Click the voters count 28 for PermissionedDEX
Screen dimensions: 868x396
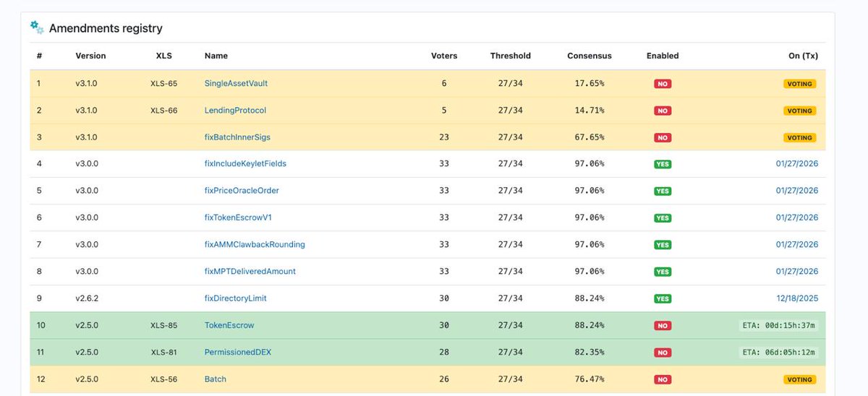coord(444,352)
